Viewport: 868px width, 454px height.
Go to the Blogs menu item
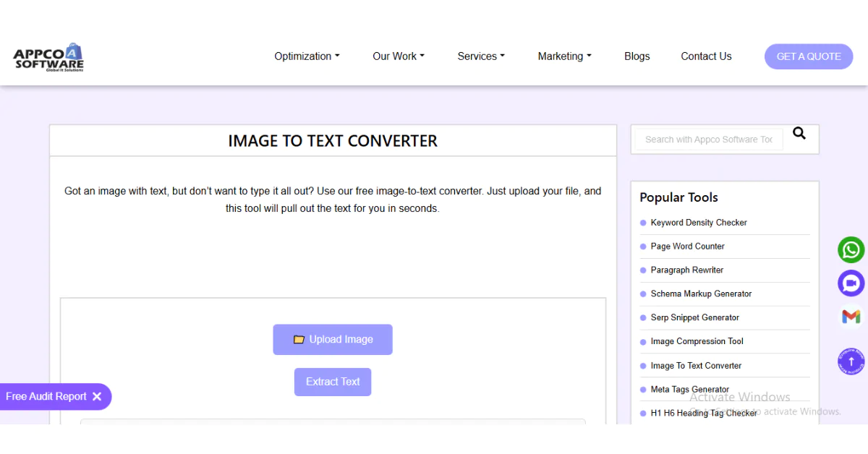click(x=637, y=56)
